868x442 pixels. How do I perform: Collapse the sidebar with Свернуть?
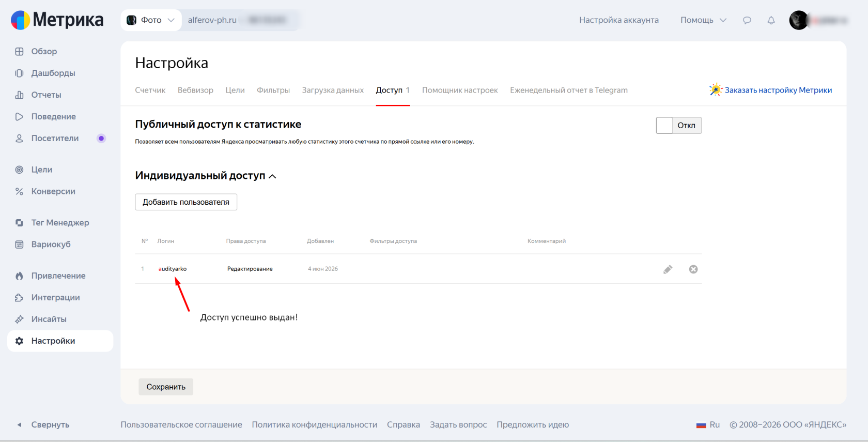pos(43,425)
